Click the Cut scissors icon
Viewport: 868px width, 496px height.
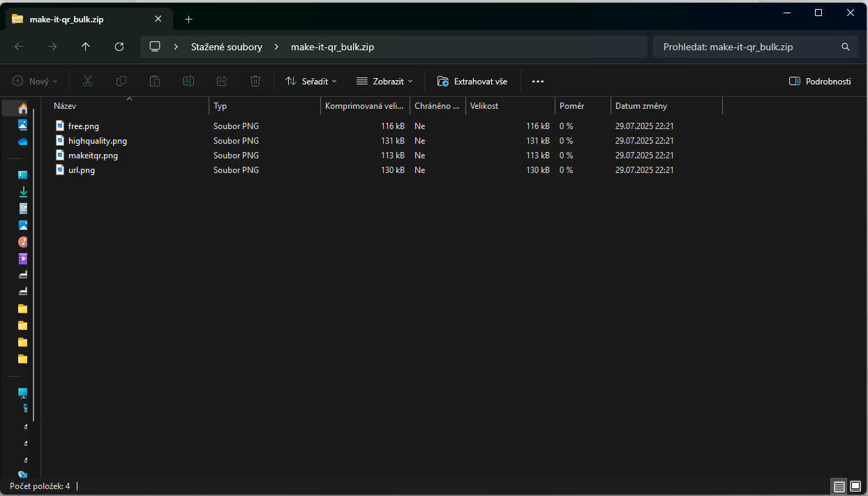(x=88, y=81)
